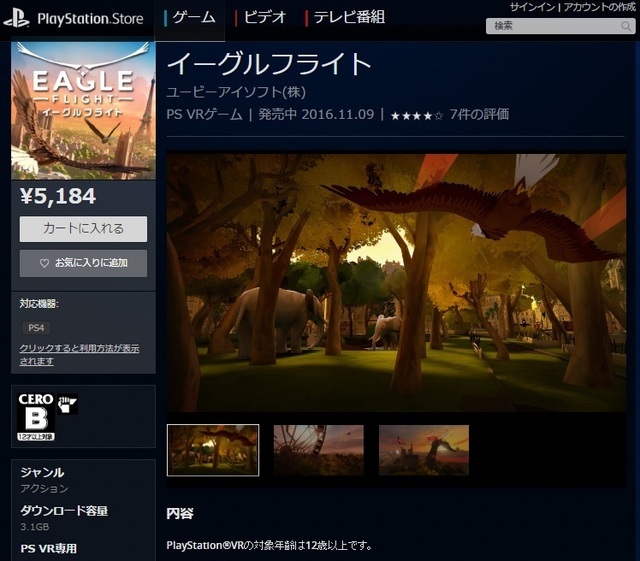The height and width of the screenshot is (561, 640).
Task: Select the eagle sunset screenshot thumbnail
Action: coord(424,450)
